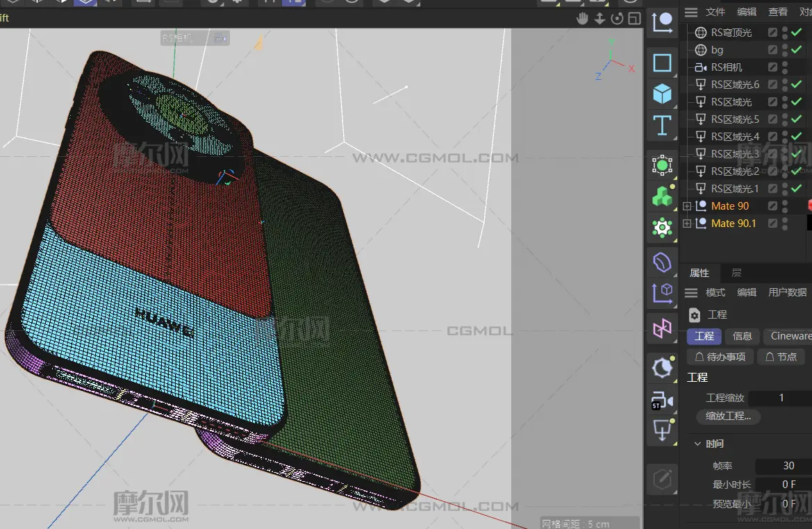Click the sky environment sphere icon

(x=662, y=368)
